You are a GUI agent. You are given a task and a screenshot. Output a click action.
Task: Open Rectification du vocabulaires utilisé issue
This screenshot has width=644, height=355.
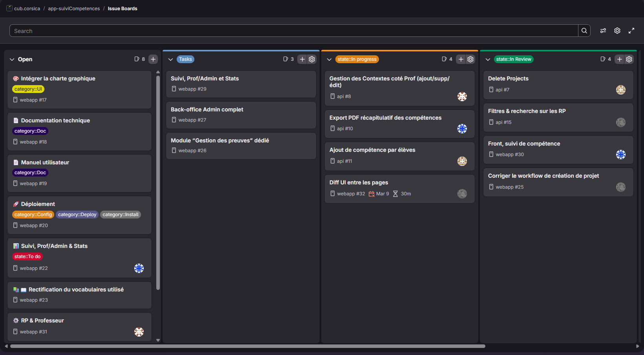pyautogui.click(x=76, y=289)
